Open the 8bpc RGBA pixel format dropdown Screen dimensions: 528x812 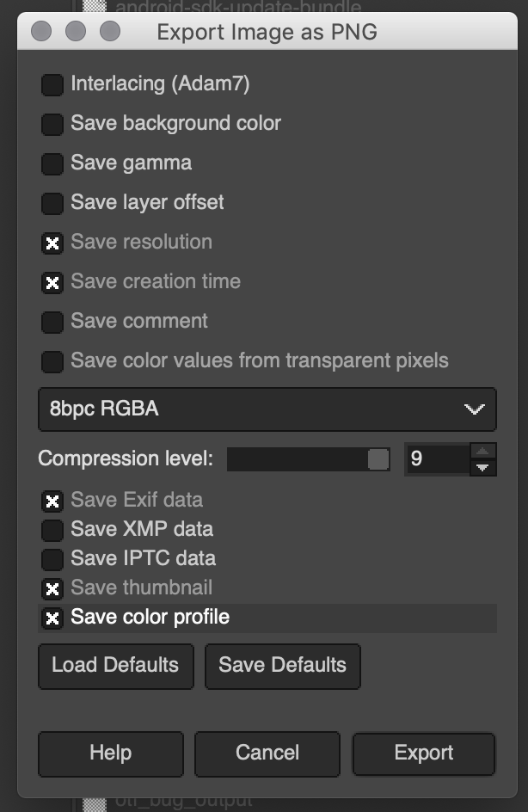[x=267, y=409]
